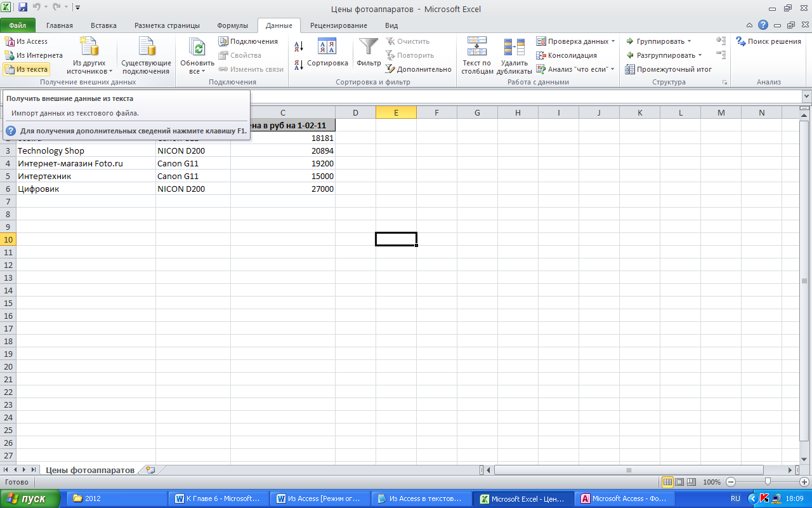Open Существующие подключения
The height and width of the screenshot is (508, 812).
[147, 56]
